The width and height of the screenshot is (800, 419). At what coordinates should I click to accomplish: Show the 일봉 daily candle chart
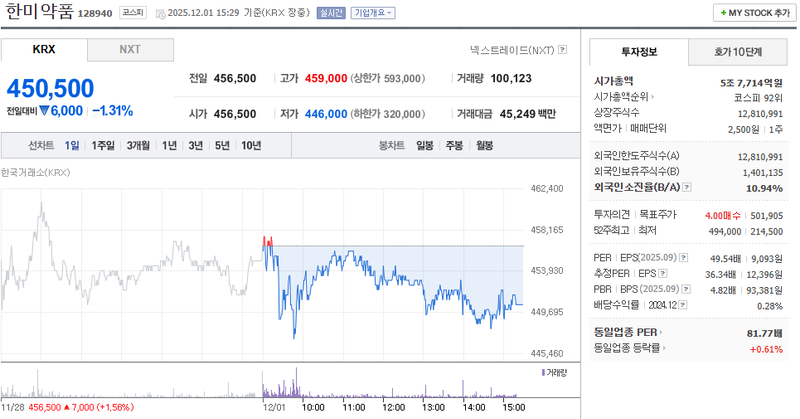[425, 145]
